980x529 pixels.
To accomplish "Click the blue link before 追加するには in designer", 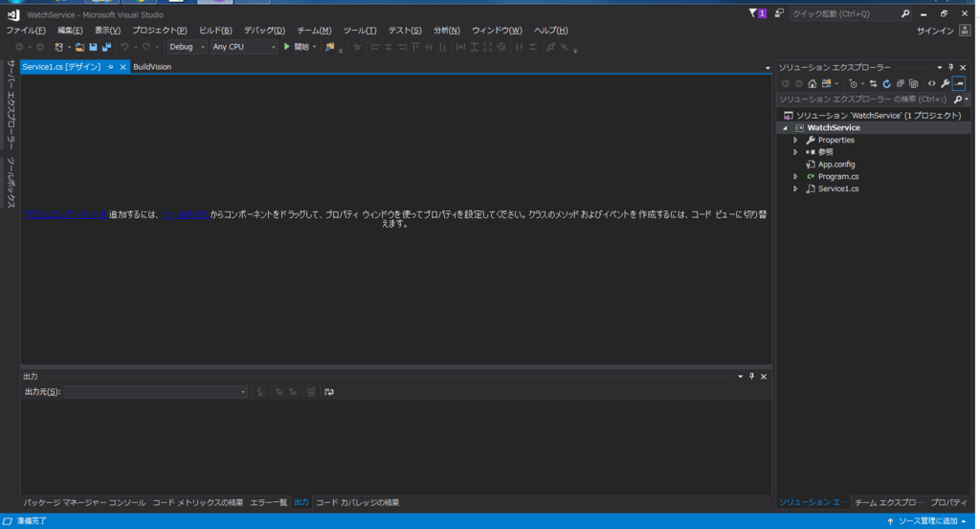I will coord(66,214).
